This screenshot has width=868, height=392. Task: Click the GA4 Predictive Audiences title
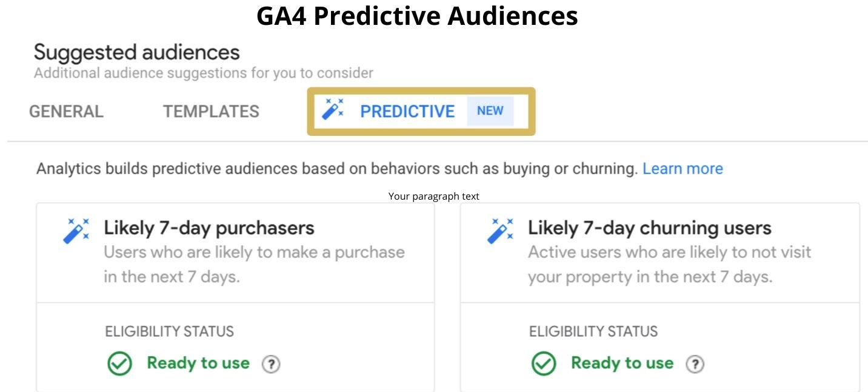pos(416,16)
